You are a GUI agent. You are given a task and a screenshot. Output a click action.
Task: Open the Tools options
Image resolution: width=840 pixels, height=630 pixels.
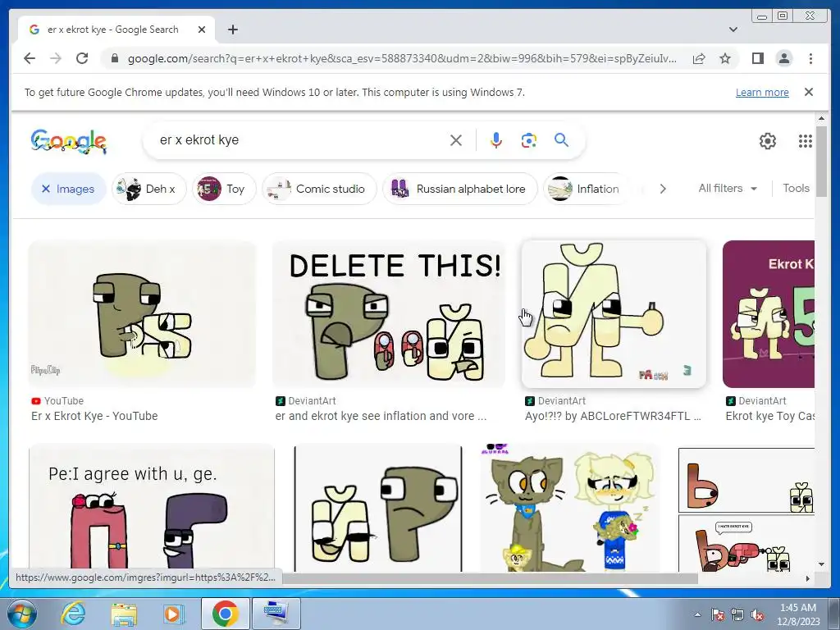[796, 188]
